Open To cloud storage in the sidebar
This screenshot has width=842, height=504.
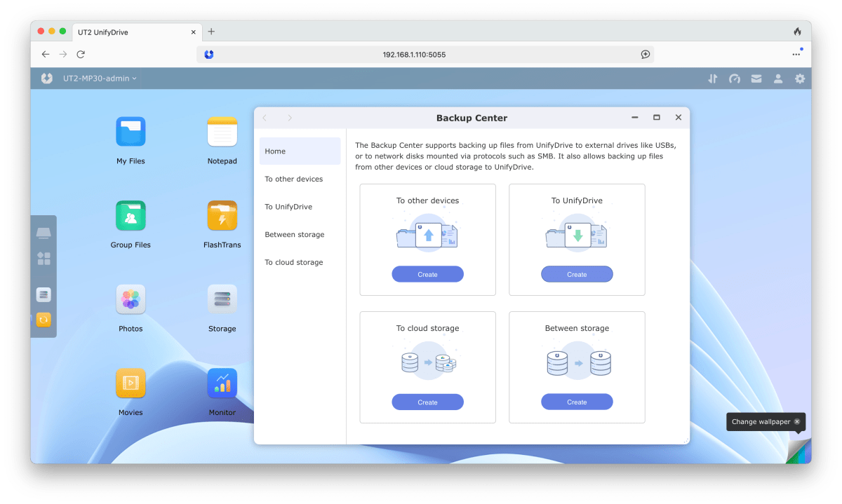point(300,262)
